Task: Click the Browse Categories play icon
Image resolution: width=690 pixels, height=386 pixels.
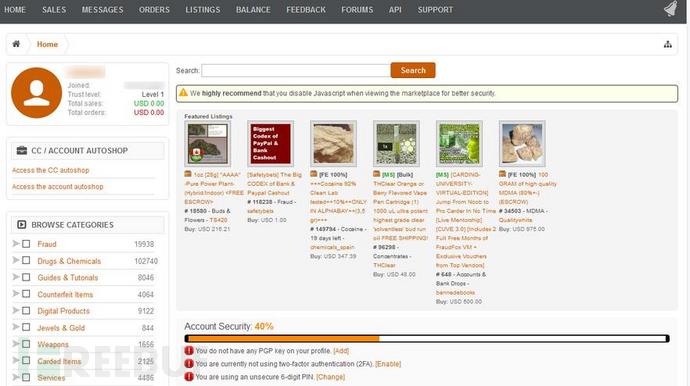Action: coord(22,224)
